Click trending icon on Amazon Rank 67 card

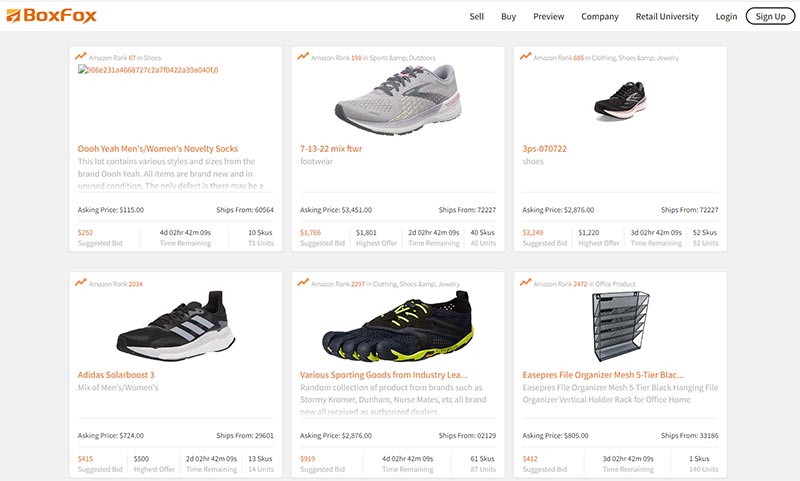coord(81,56)
